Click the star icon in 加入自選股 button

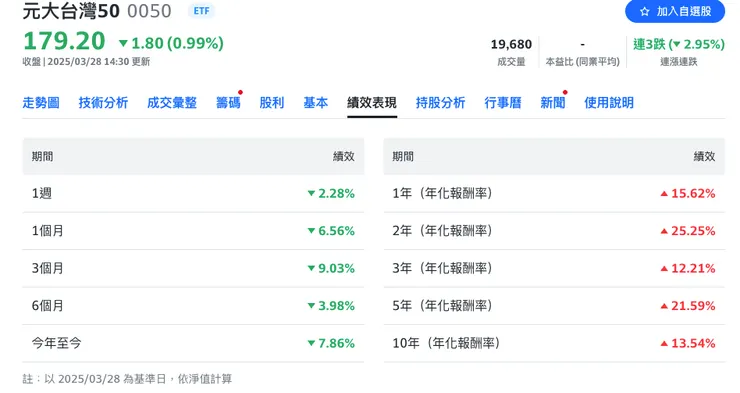click(x=645, y=12)
